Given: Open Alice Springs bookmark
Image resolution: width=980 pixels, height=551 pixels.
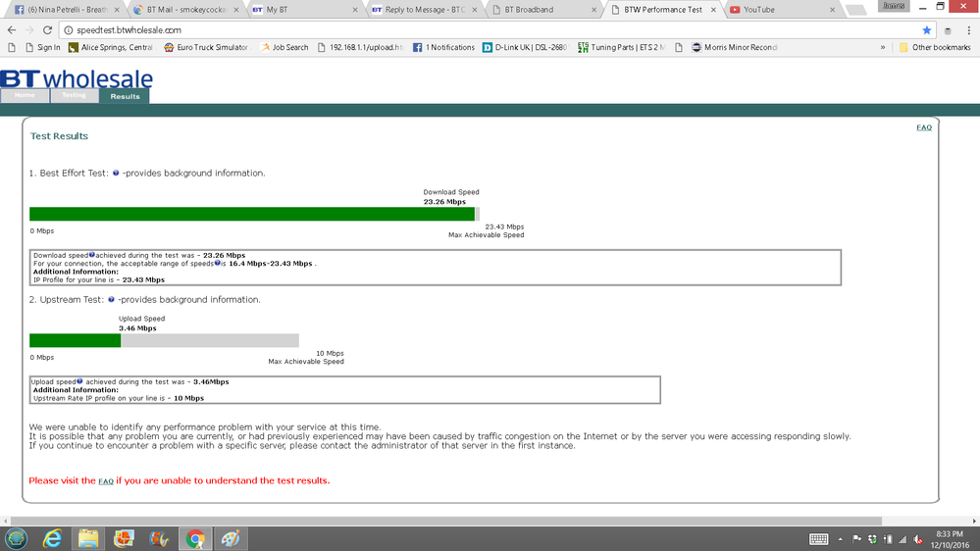Looking at the screenshot, I should pyautogui.click(x=111, y=47).
